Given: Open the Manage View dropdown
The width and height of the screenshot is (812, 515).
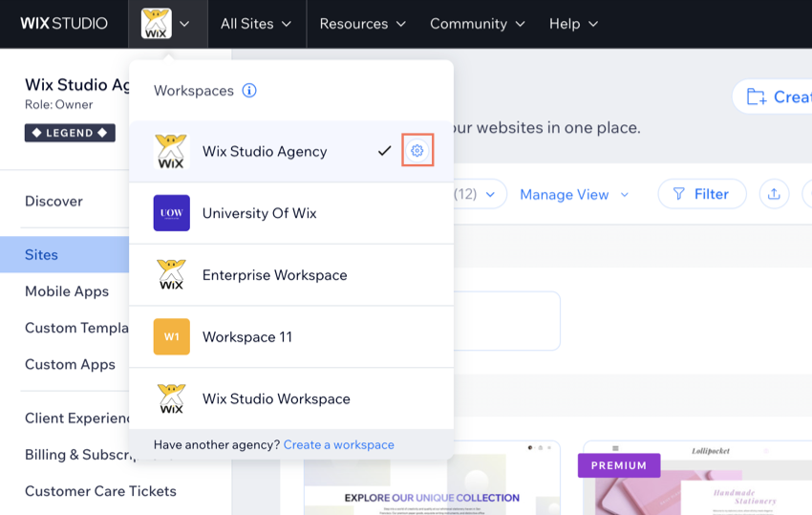Looking at the screenshot, I should [x=574, y=194].
